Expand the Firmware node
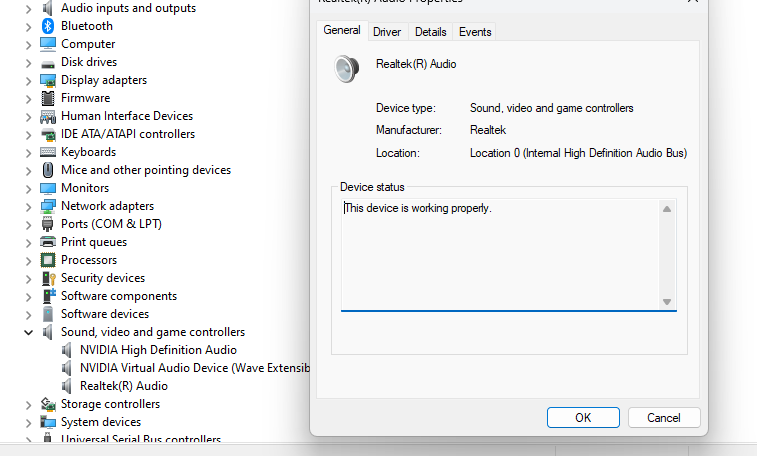This screenshot has height=456, width=757. [28, 99]
